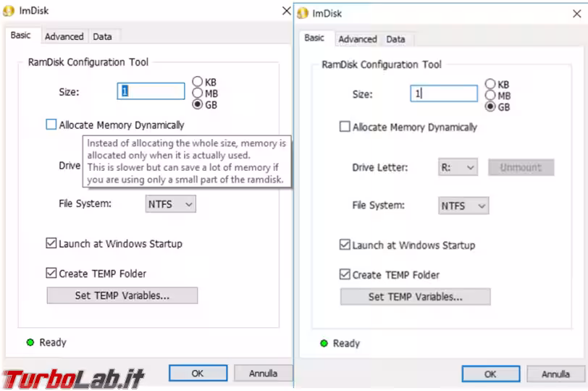Uncheck Create TEMP Folder in left window
588x391 pixels.
51,273
